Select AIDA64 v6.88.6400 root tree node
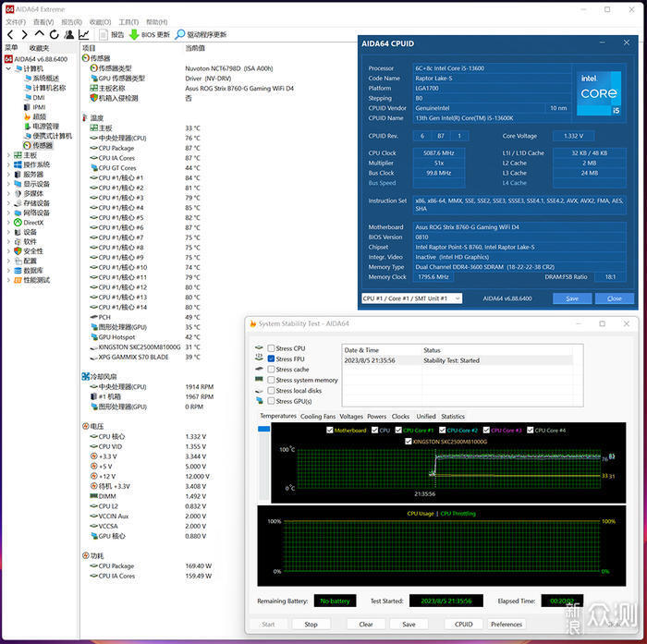 pos(36,59)
